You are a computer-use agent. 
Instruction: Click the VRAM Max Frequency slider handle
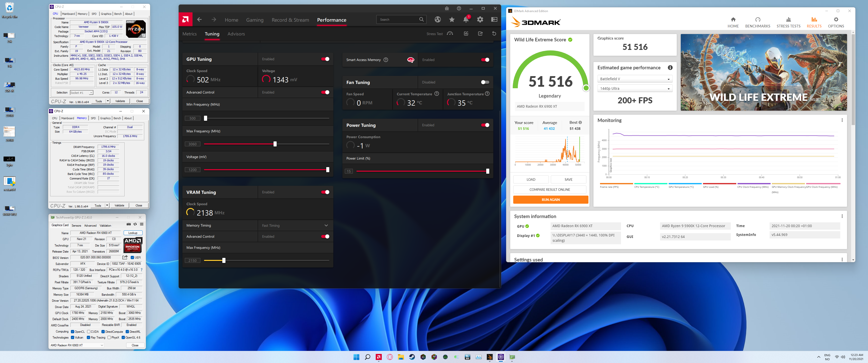pyautogui.click(x=224, y=260)
